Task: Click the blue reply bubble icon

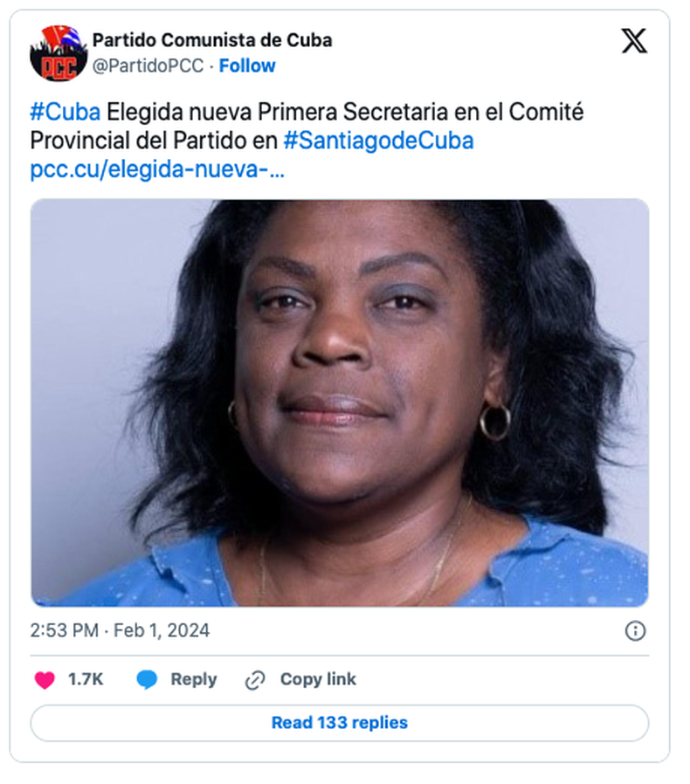Action: (147, 680)
